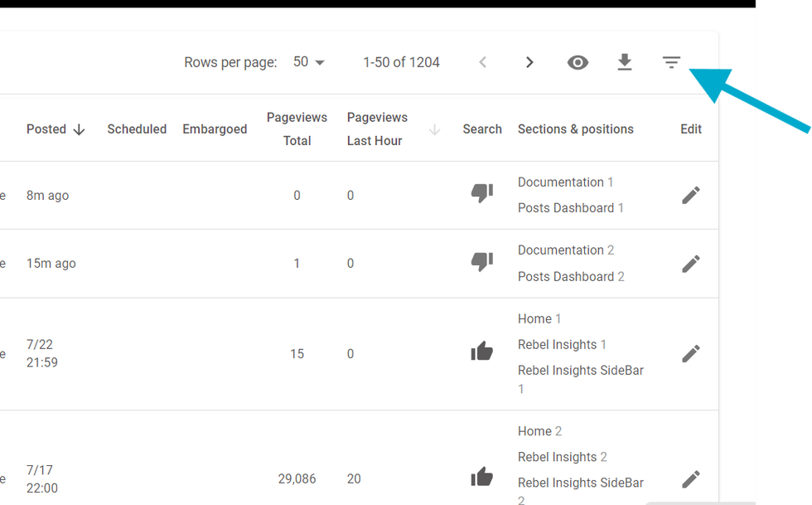Open Rebel Insights 1 section link

pos(558,345)
